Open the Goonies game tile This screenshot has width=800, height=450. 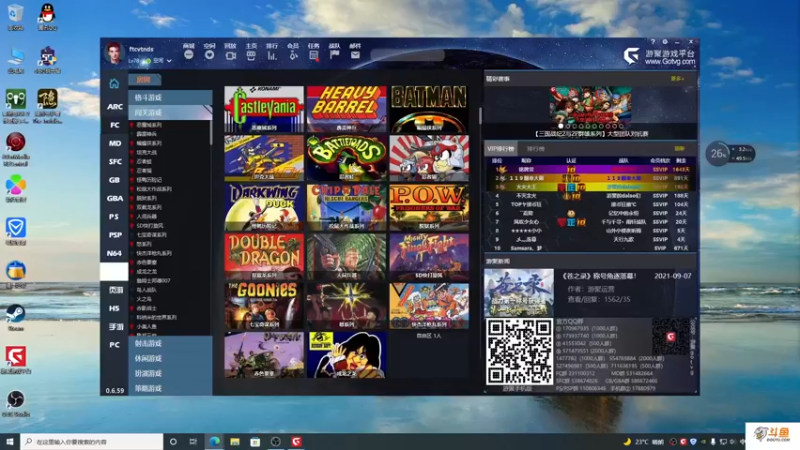pos(264,305)
